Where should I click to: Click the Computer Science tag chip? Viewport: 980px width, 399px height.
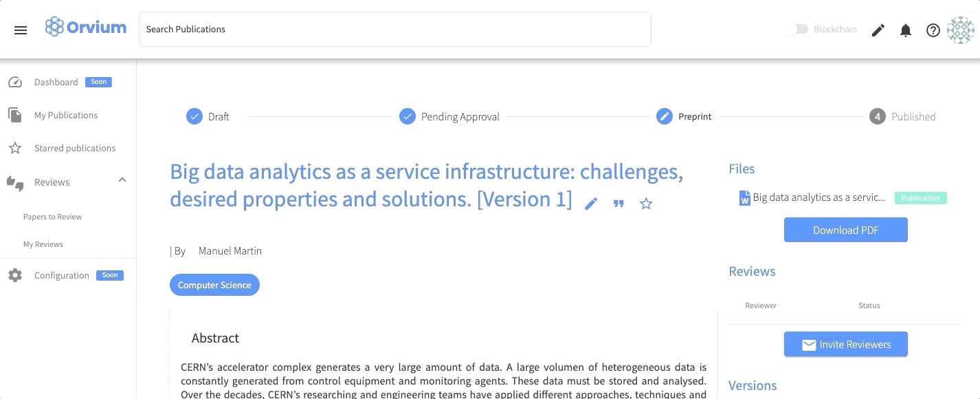(214, 285)
